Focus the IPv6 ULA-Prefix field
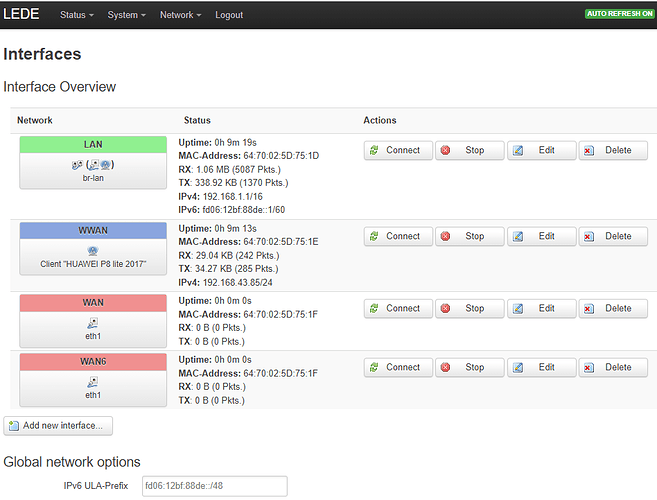Viewport: 657px width, 500px height. tap(213, 486)
